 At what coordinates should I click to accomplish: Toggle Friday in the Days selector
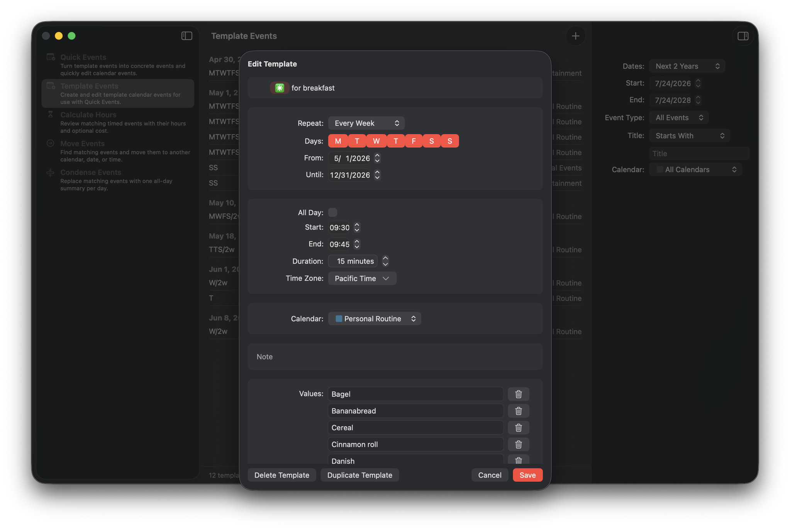pyautogui.click(x=414, y=141)
